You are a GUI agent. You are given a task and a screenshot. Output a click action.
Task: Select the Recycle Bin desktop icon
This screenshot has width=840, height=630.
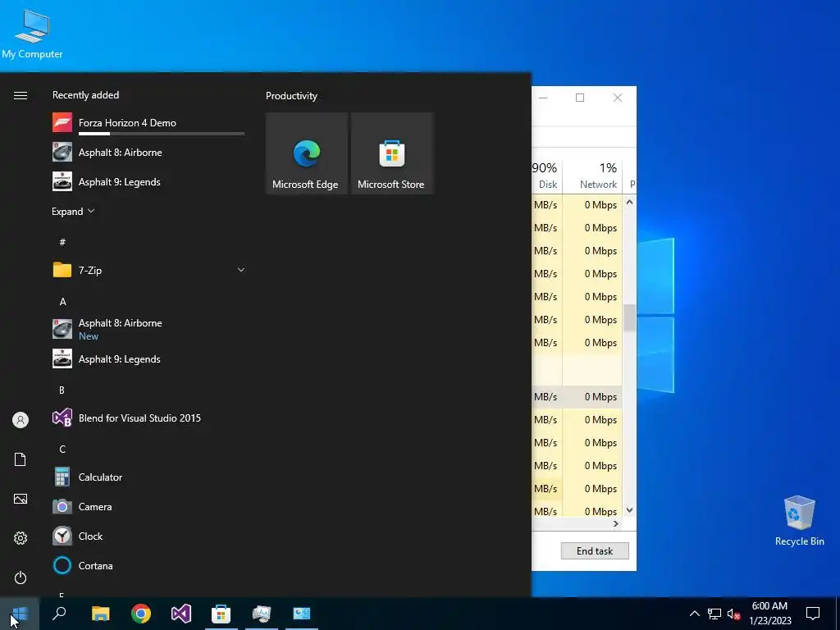click(x=799, y=521)
